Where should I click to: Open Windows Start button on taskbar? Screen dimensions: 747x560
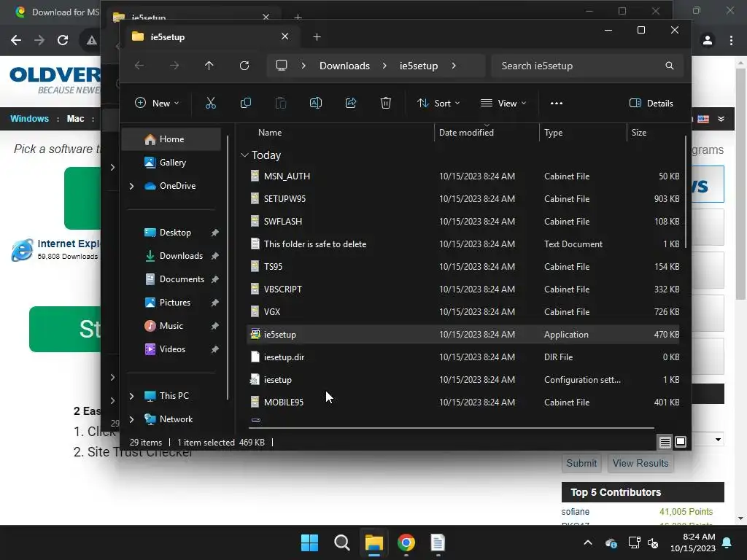click(x=309, y=542)
